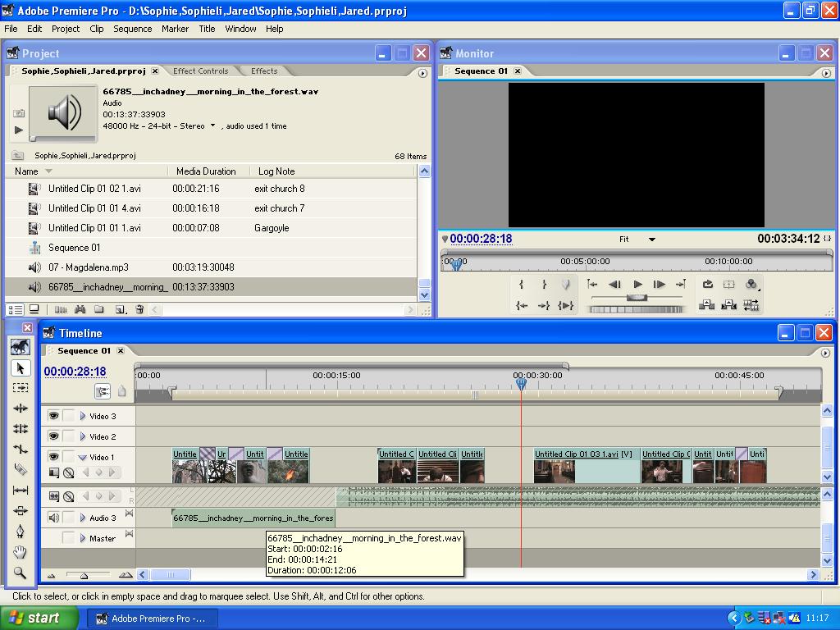Open the Trim monitor icon
840x630 pixels.
pyautogui.click(x=751, y=305)
